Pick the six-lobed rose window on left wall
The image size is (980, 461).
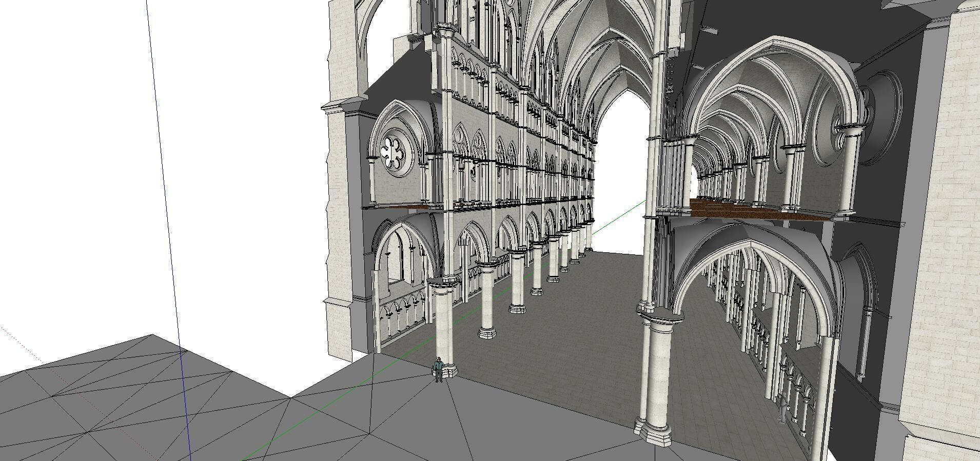(x=394, y=152)
